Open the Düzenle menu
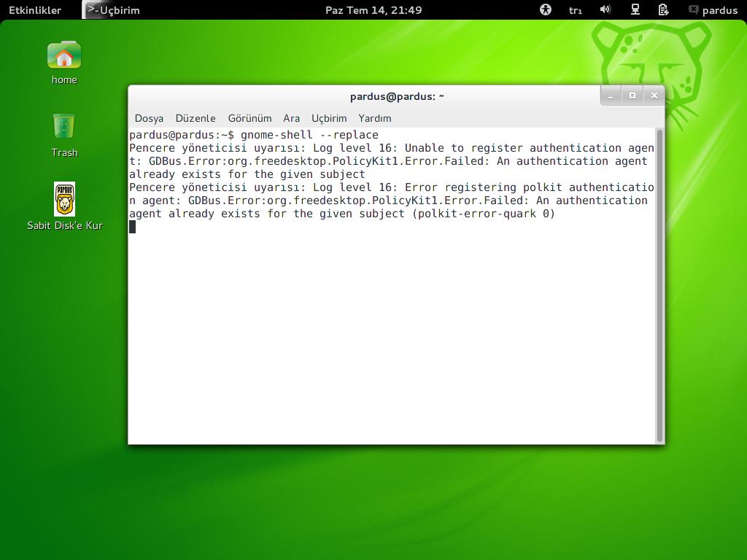Screen dimensions: 747x560 click(196, 118)
